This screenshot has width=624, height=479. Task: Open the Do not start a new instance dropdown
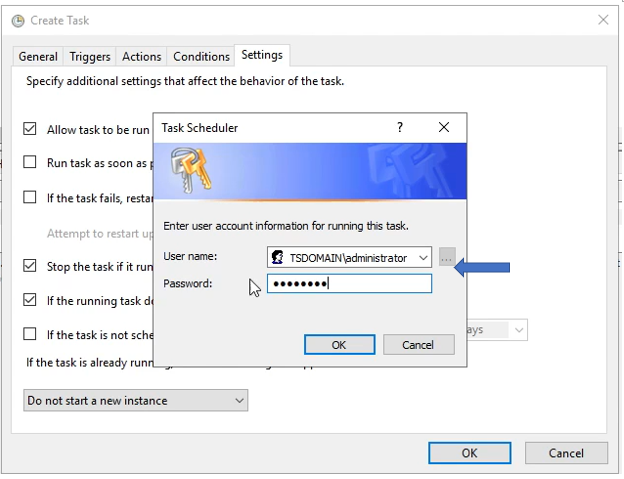point(136,401)
